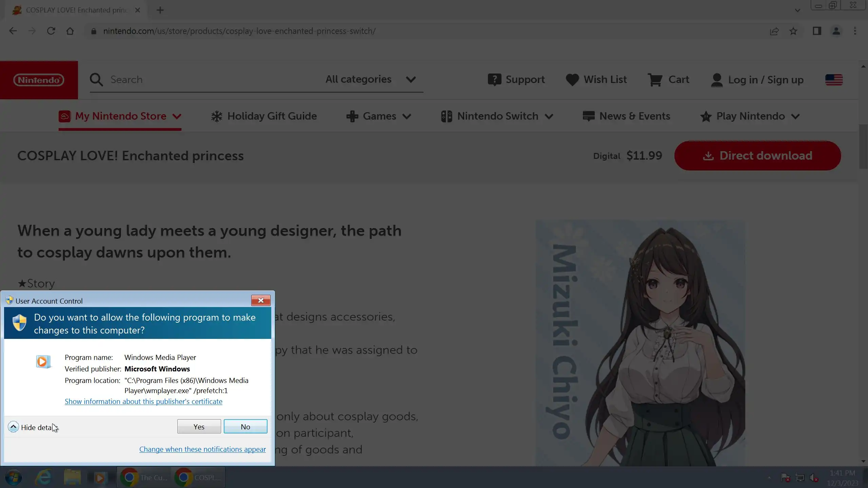Open the Holiday Gift Guide tab
This screenshot has width=868, height=488.
[x=264, y=116]
